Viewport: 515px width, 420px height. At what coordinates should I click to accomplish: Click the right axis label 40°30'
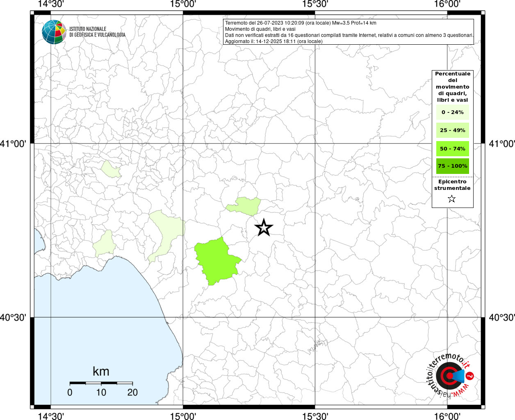(502, 317)
